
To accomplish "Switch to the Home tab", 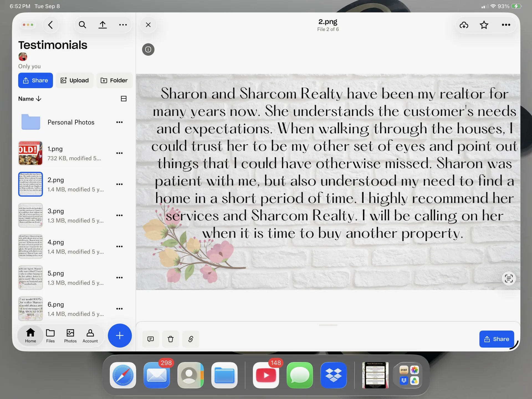I will pyautogui.click(x=30, y=336).
